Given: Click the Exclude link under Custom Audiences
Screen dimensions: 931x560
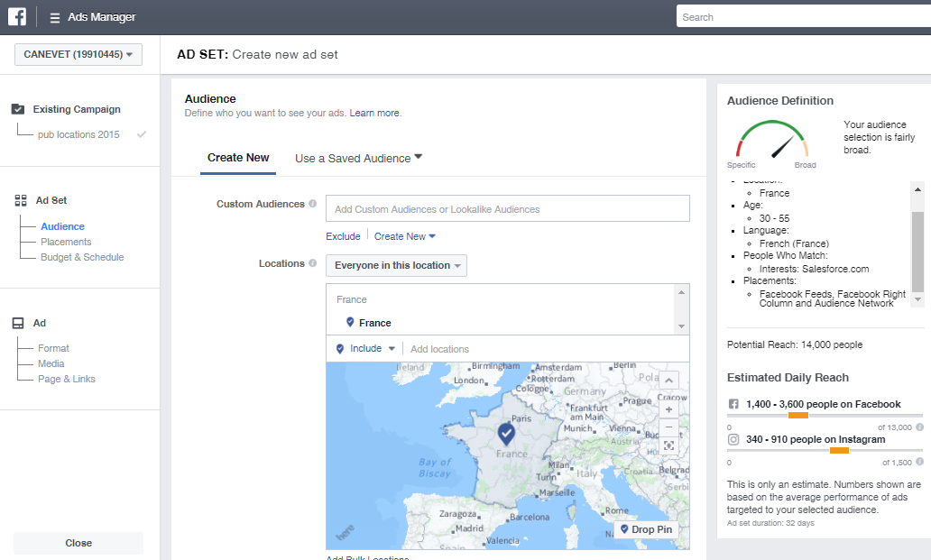Looking at the screenshot, I should [343, 236].
